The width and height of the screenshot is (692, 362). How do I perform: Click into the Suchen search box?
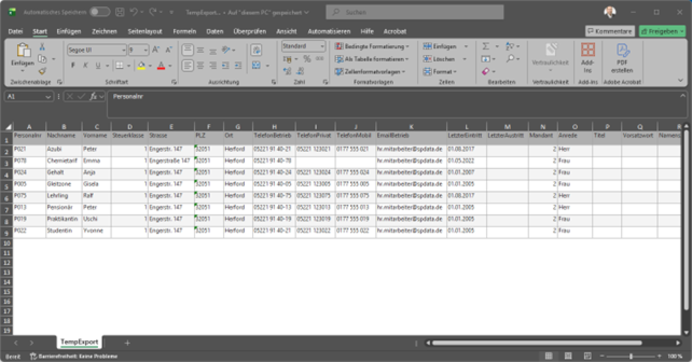point(414,12)
